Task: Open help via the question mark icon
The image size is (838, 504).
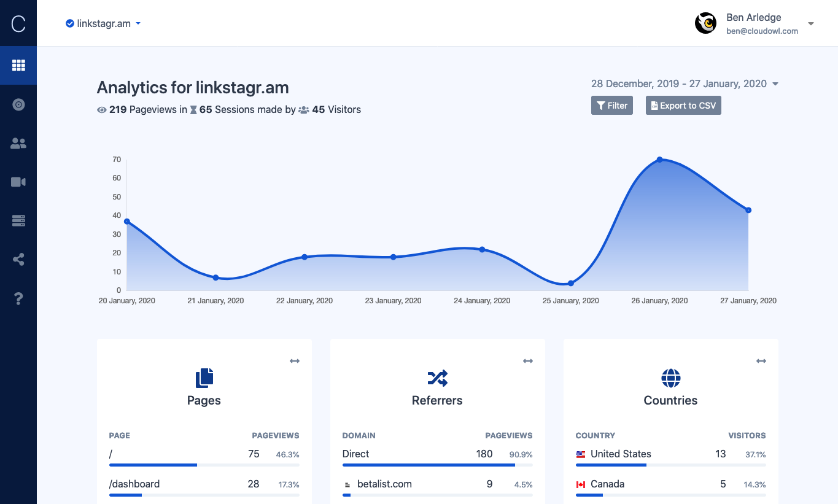Action: pos(18,298)
